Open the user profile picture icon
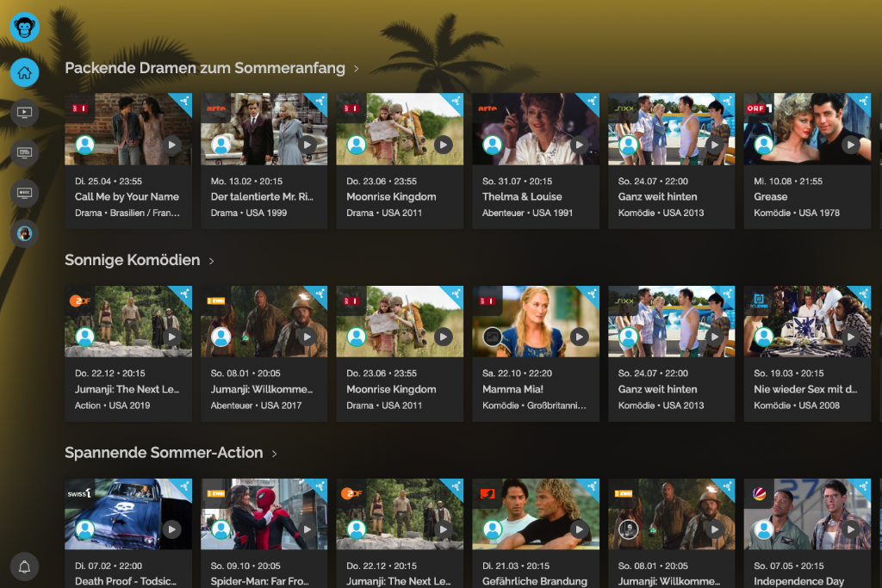 [24, 233]
